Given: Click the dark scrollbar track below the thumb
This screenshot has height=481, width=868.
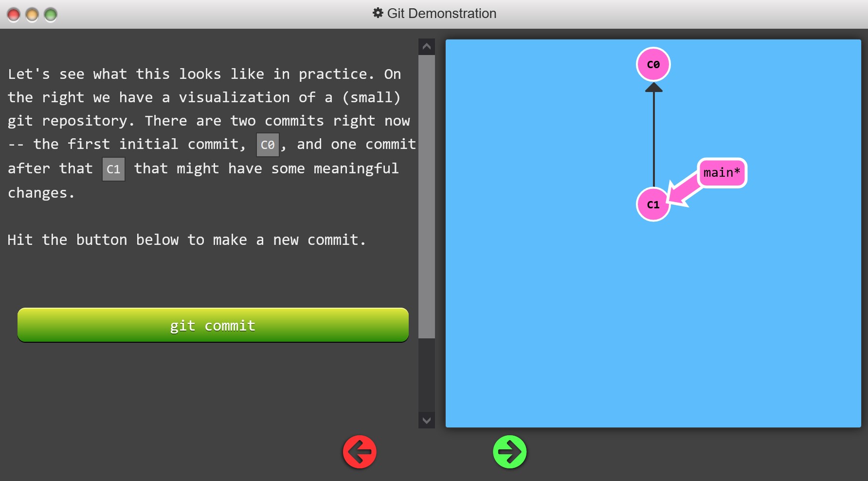Looking at the screenshot, I should click(427, 375).
